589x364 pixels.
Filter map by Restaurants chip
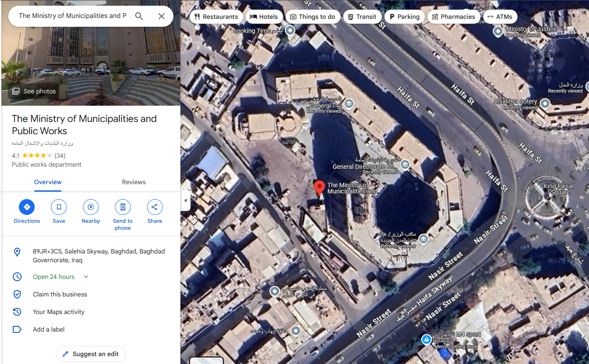(216, 17)
